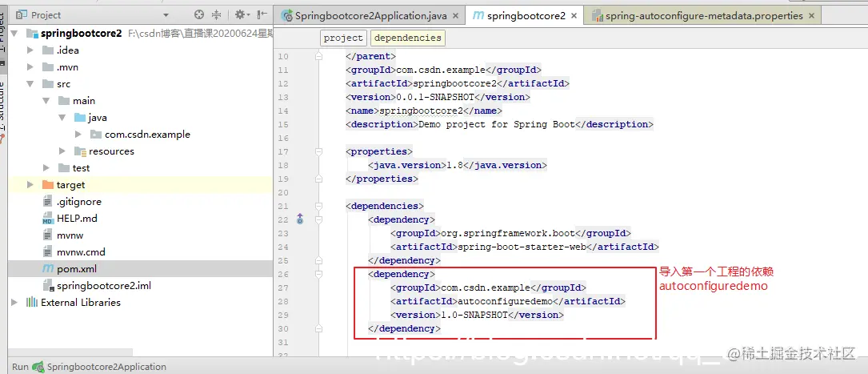Click the resources folder icon
Viewport: 868px width, 374px height.
click(80, 151)
